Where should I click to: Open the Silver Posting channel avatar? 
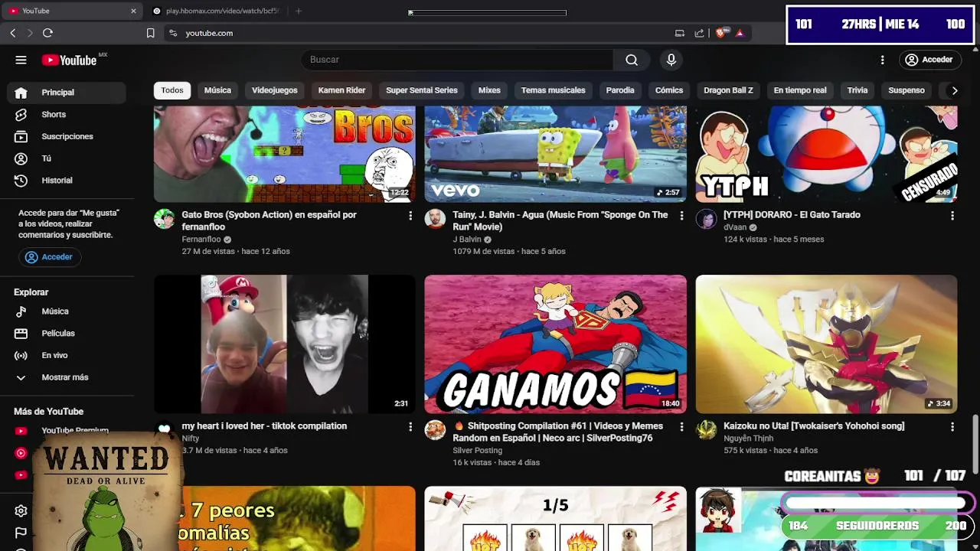[x=435, y=430]
